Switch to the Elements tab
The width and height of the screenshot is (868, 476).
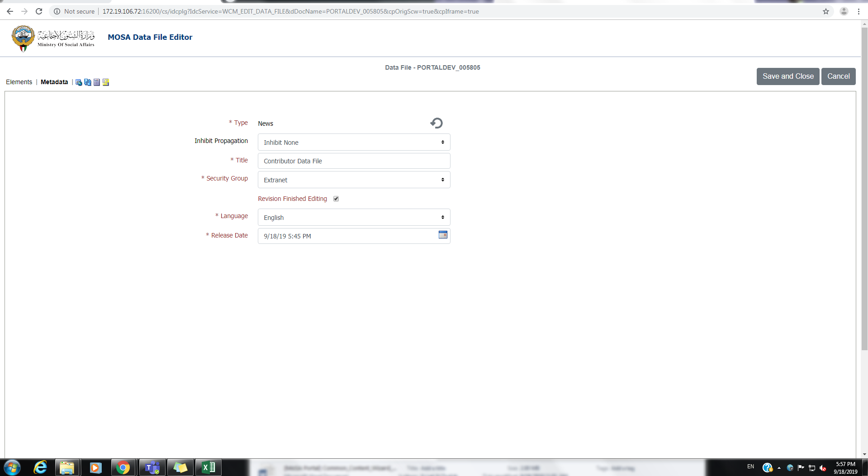point(19,82)
